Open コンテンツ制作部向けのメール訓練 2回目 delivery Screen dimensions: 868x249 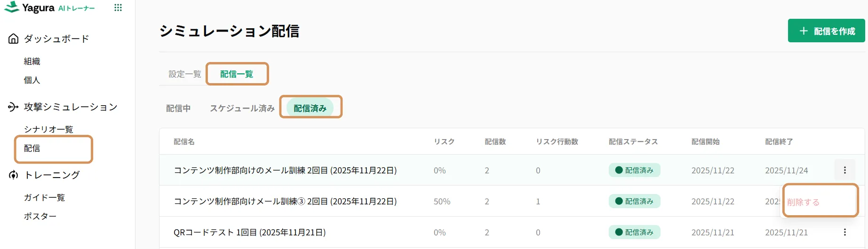[x=285, y=171]
